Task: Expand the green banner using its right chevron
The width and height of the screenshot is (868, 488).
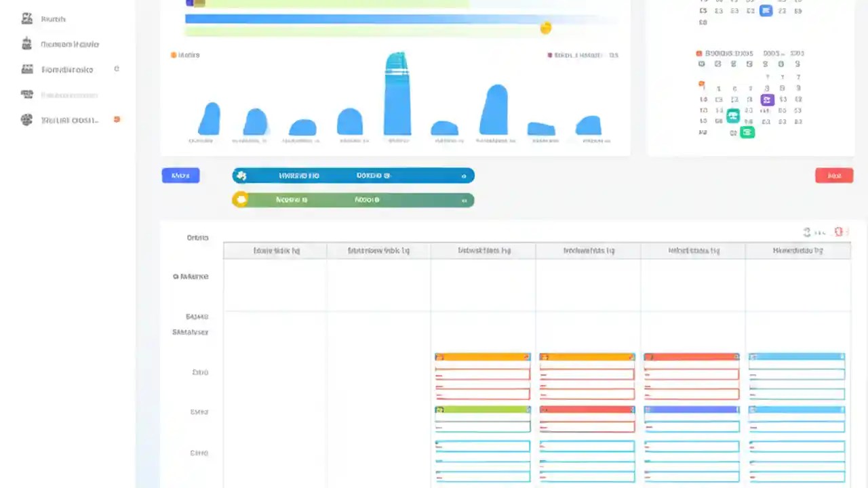Action: (x=464, y=199)
